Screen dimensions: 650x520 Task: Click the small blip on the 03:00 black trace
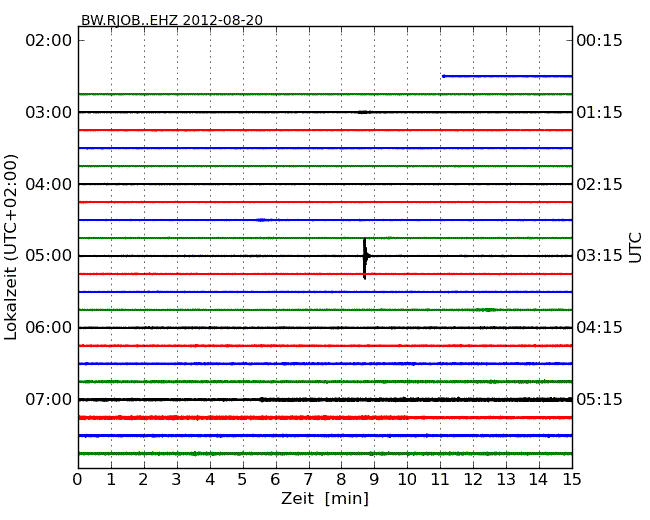[x=364, y=112]
